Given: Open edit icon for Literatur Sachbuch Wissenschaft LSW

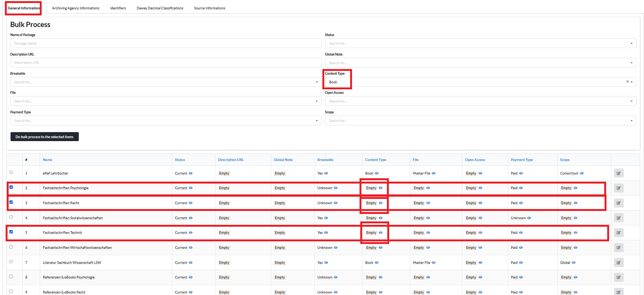Looking at the screenshot, I should [618, 263].
